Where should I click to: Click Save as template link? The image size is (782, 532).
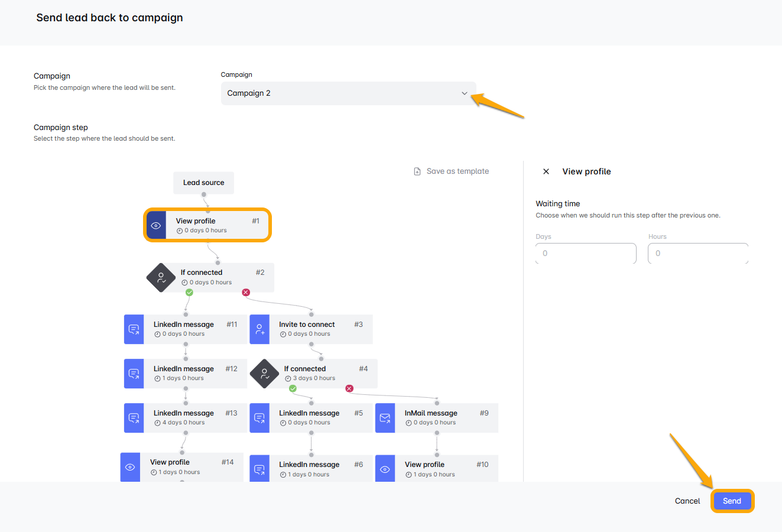(457, 171)
